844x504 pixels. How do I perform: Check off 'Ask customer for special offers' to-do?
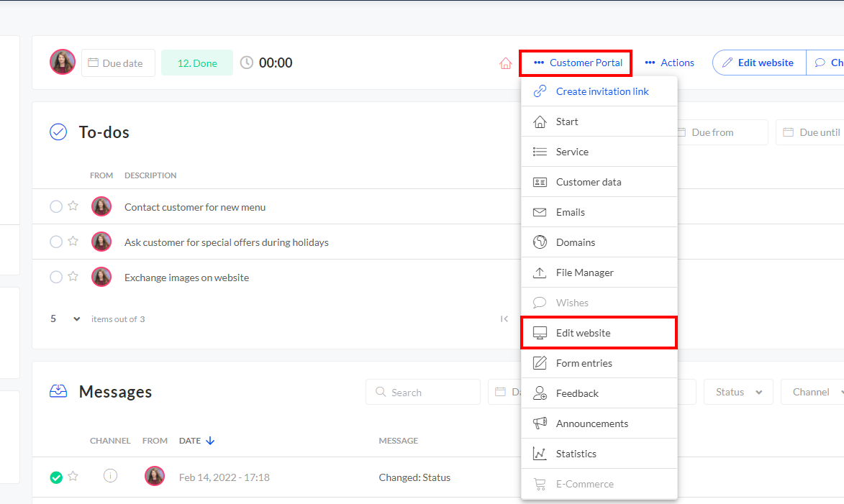pyautogui.click(x=56, y=242)
